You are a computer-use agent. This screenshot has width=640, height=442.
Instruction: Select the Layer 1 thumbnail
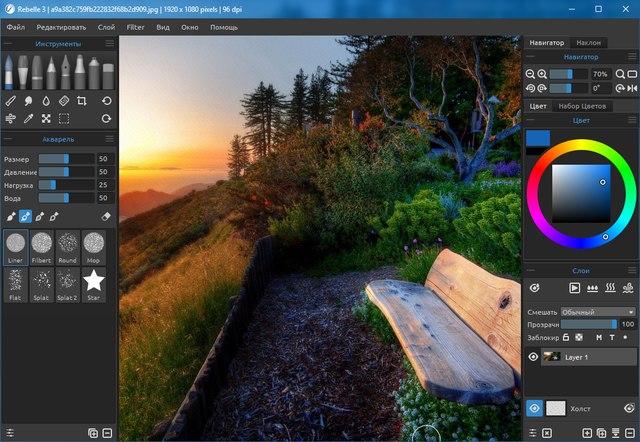[551, 357]
